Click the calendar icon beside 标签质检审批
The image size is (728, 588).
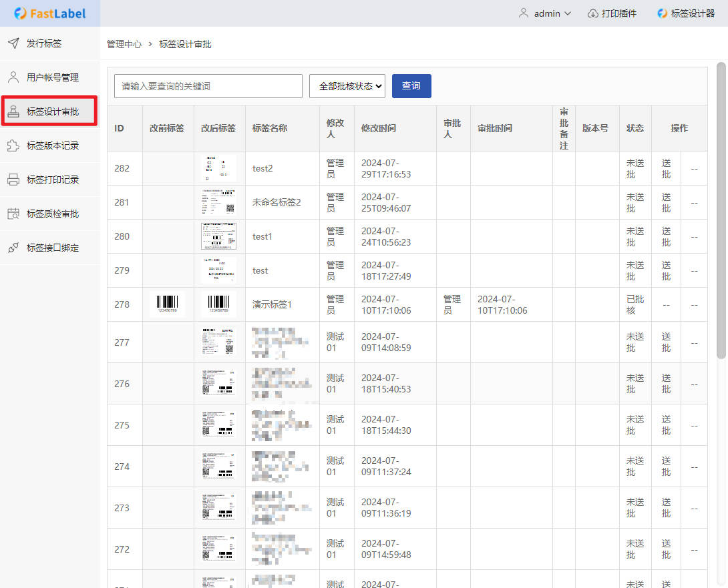(13, 214)
